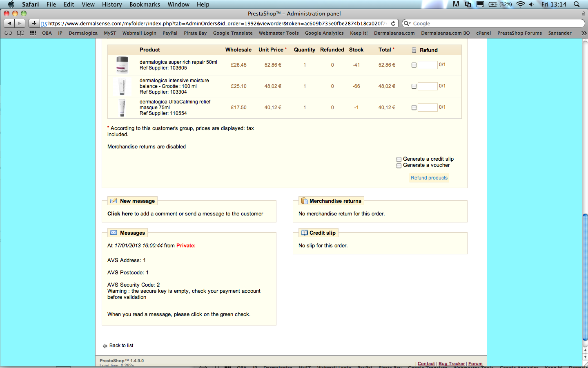
Task: Show all bookmarks book icon
Action: pos(20,33)
